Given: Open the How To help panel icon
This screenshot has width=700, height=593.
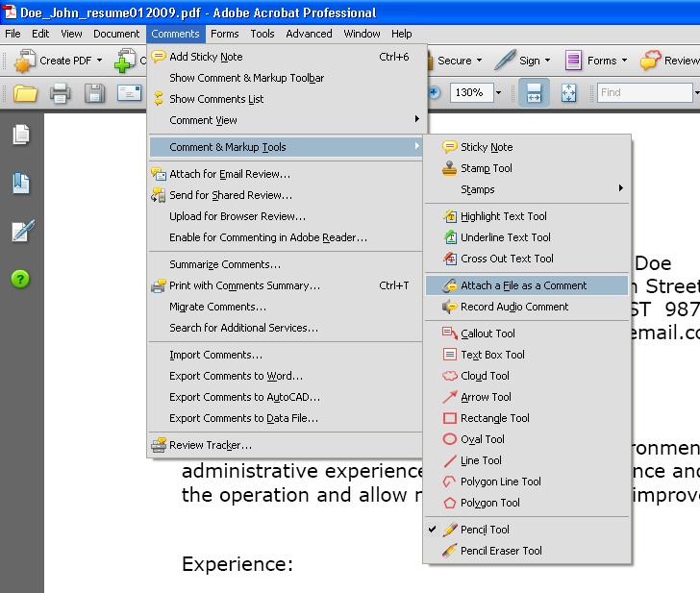Looking at the screenshot, I should pos(20,280).
